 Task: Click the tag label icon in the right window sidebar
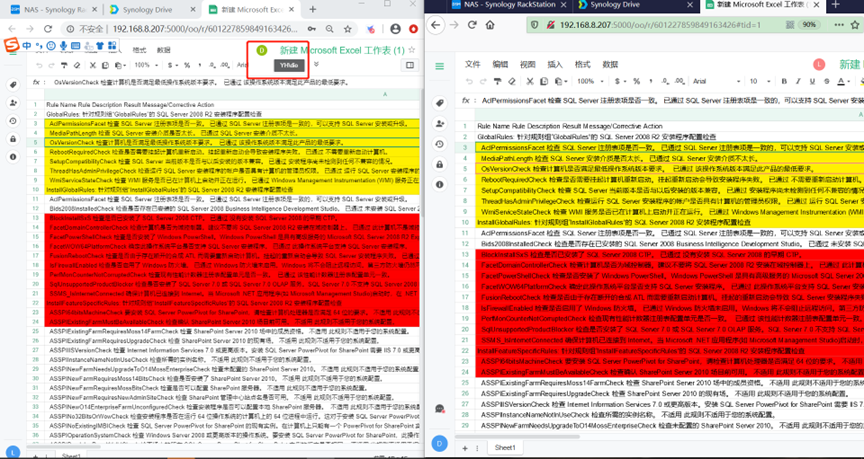click(x=440, y=103)
